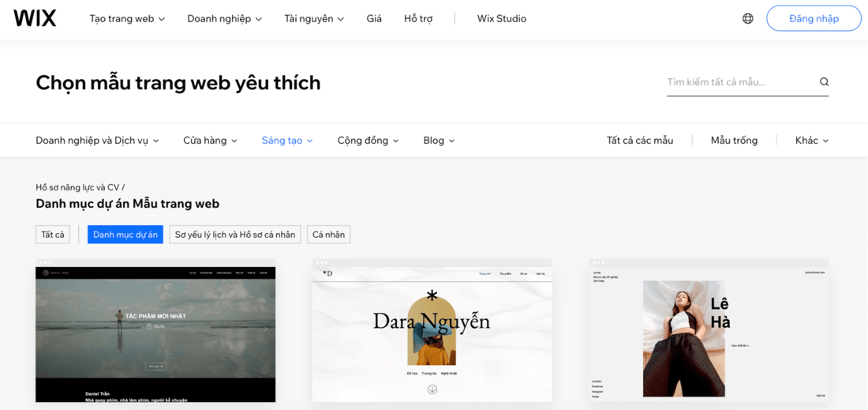Open the language globe selector
The height and width of the screenshot is (410, 868).
click(747, 18)
